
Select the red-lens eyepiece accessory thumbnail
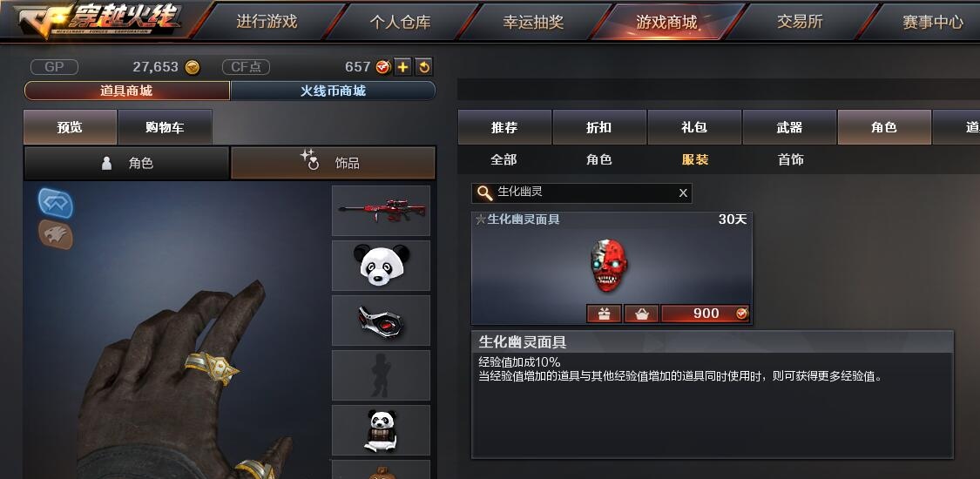[x=382, y=320]
